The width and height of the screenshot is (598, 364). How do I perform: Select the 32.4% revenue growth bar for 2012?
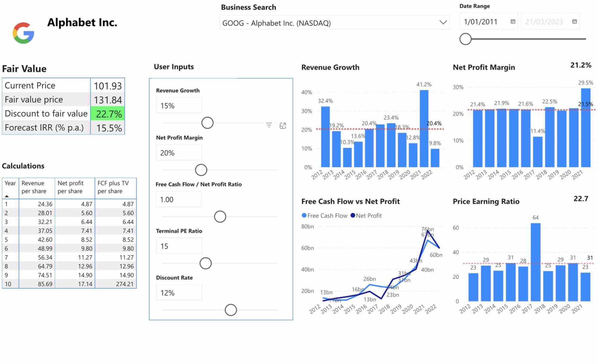pyautogui.click(x=325, y=137)
